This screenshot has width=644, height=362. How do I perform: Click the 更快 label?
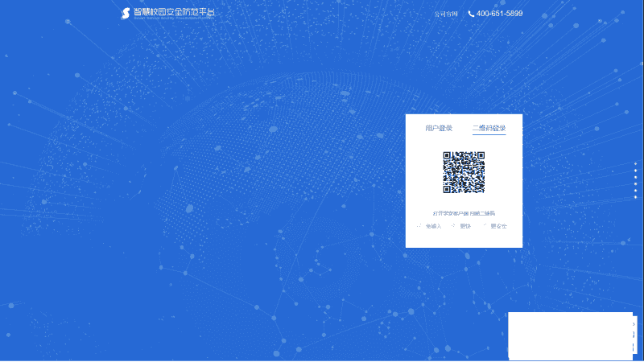pyautogui.click(x=465, y=226)
